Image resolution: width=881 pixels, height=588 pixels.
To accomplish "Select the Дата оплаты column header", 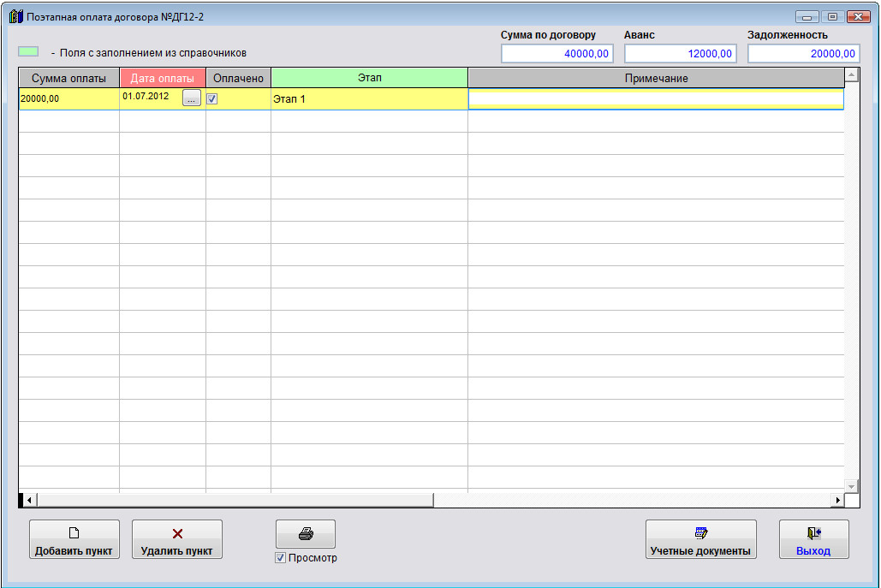I will pos(163,78).
